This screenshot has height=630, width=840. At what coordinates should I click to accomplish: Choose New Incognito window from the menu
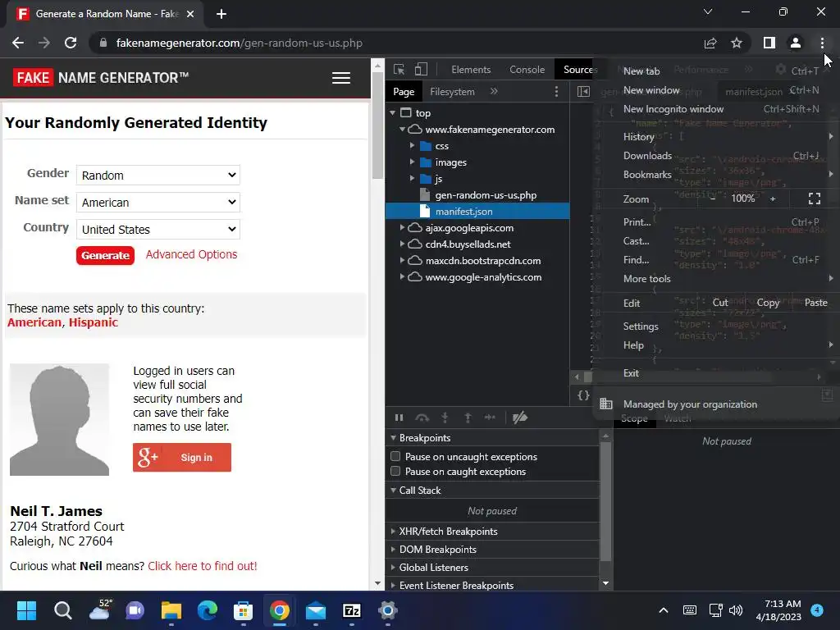[715, 109]
